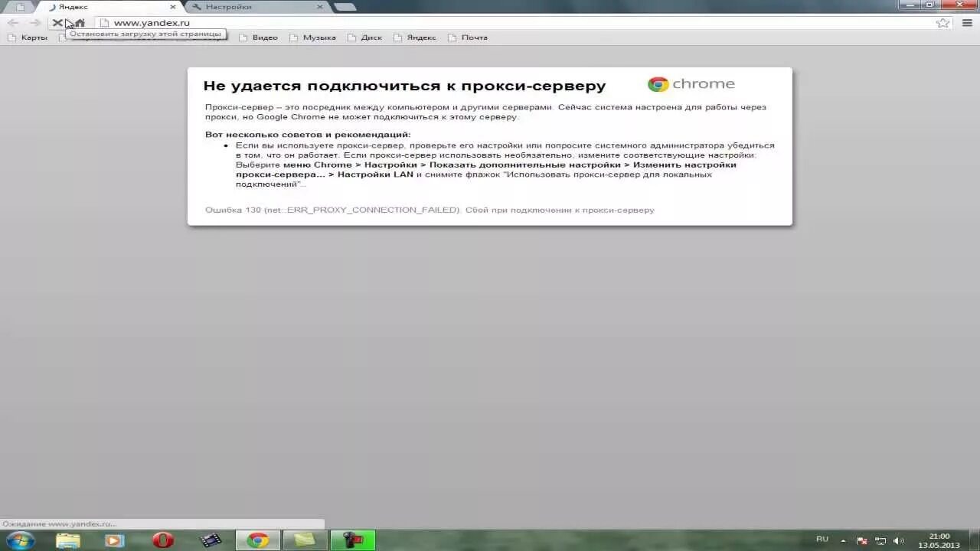
Task: Launch Opera from the taskbar
Action: 162,540
